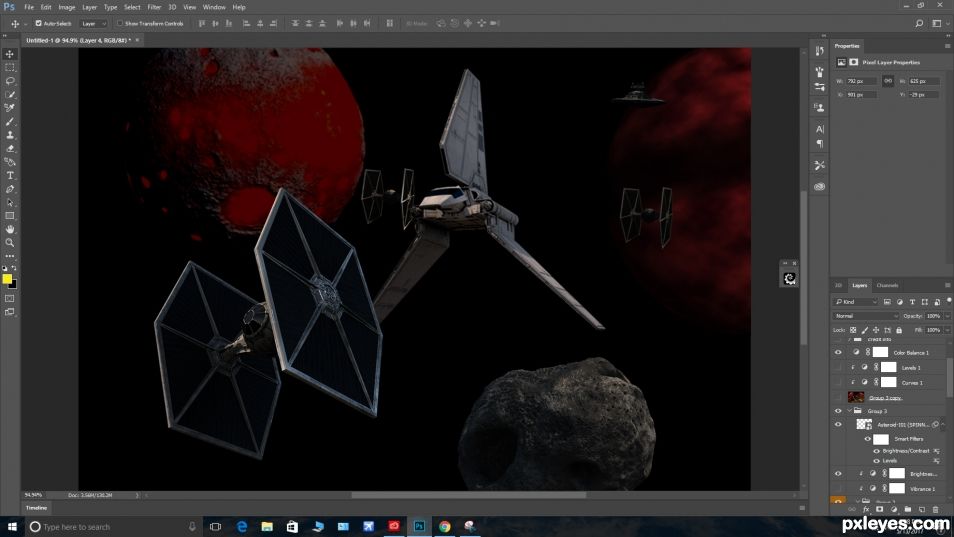The image size is (954, 537).
Task: Click the foreground yellow color swatch
Action: (x=7, y=279)
